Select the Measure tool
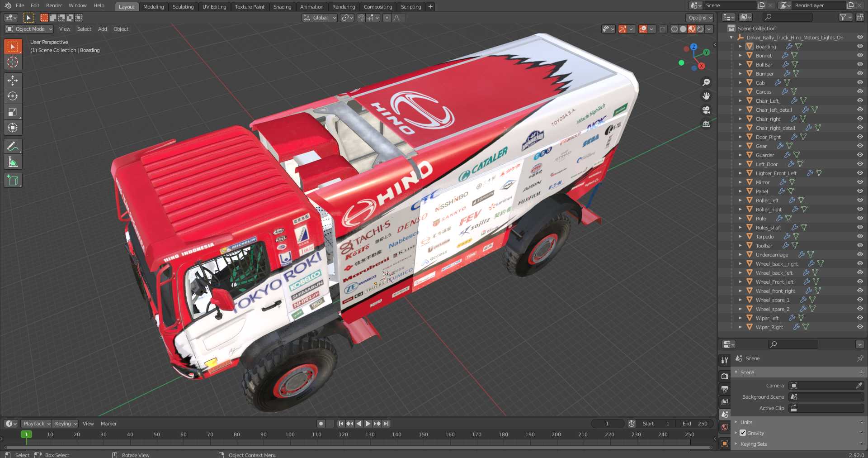The image size is (868, 458). pyautogui.click(x=13, y=162)
